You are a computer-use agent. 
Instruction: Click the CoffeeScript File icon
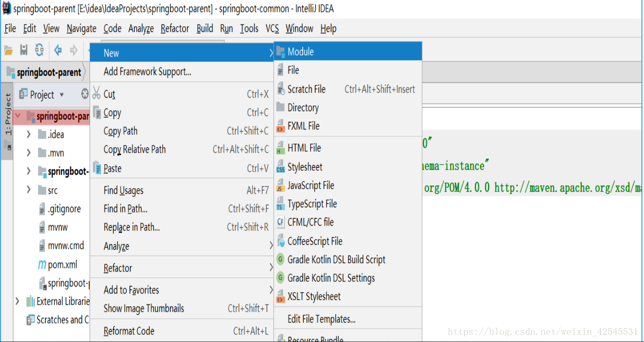coord(281,241)
